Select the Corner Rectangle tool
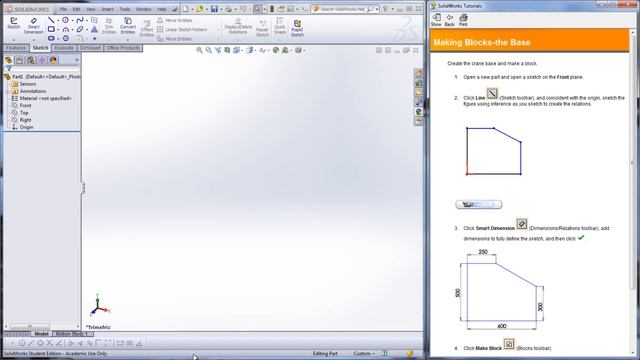The image size is (640, 360). (51, 29)
